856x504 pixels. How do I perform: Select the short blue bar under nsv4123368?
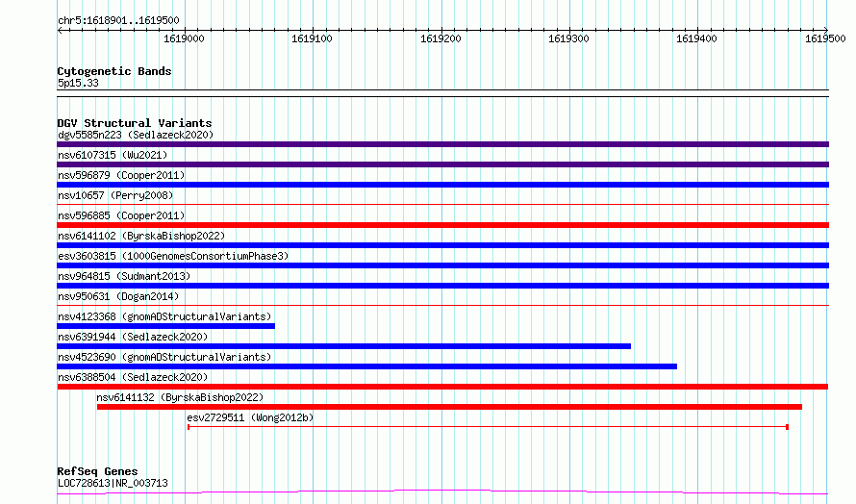click(x=166, y=326)
